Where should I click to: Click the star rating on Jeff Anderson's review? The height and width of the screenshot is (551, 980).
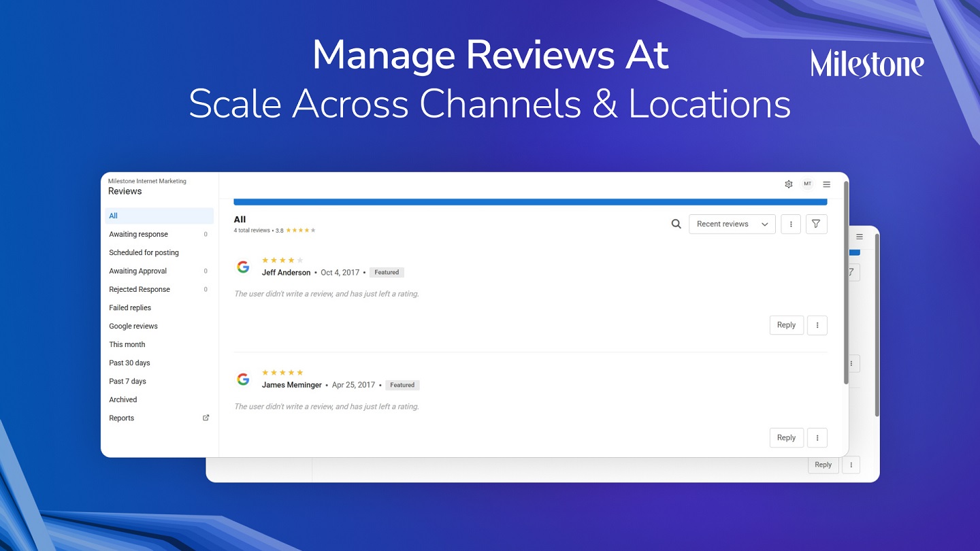tap(282, 260)
